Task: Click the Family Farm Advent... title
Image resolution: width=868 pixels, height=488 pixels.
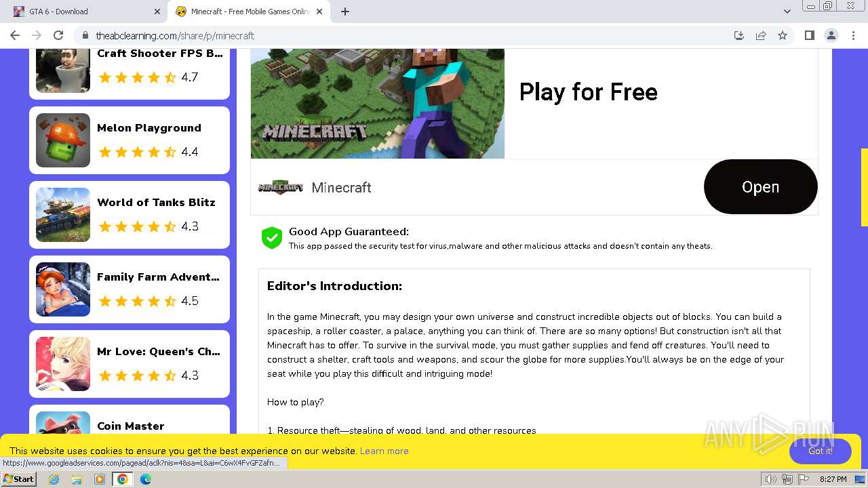Action: coord(159,277)
